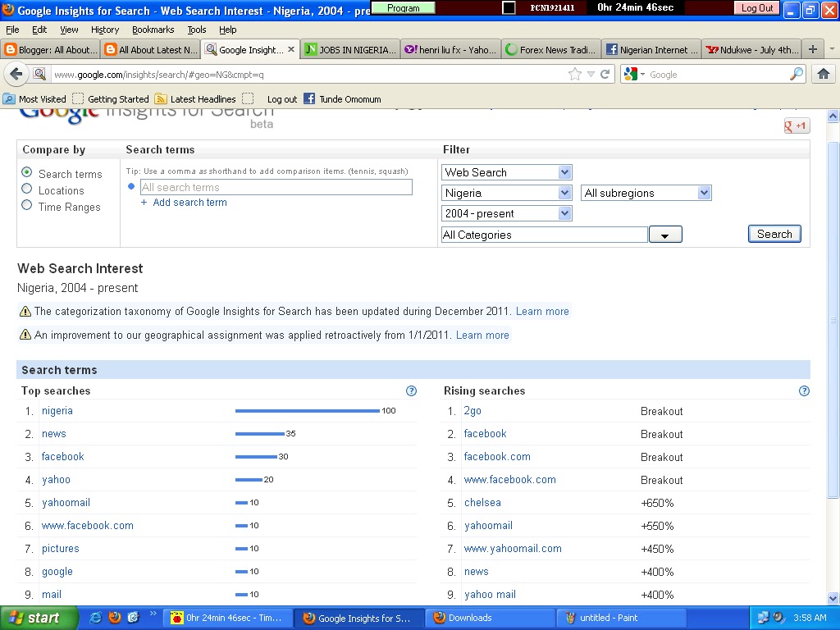Viewport: 840px width, 630px height.
Task: Open top search term nigeria
Action: (x=57, y=410)
